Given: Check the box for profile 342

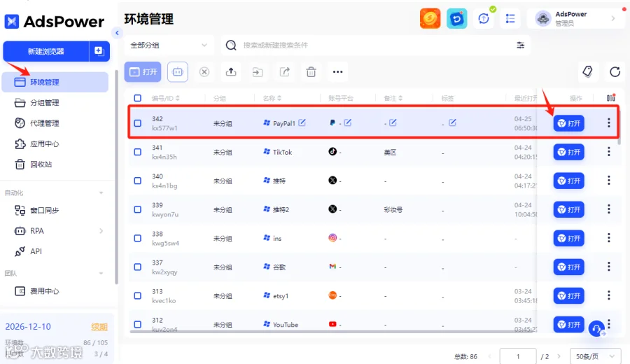Looking at the screenshot, I should (138, 123).
